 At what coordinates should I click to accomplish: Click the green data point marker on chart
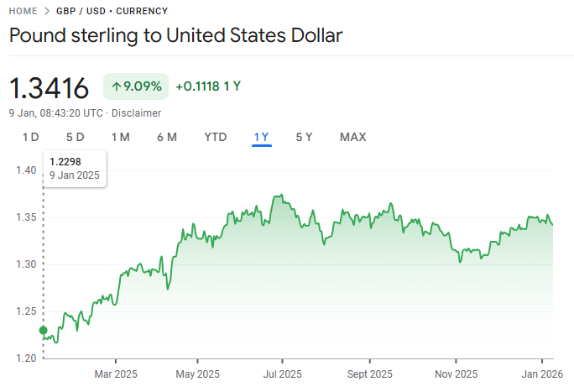point(44,330)
